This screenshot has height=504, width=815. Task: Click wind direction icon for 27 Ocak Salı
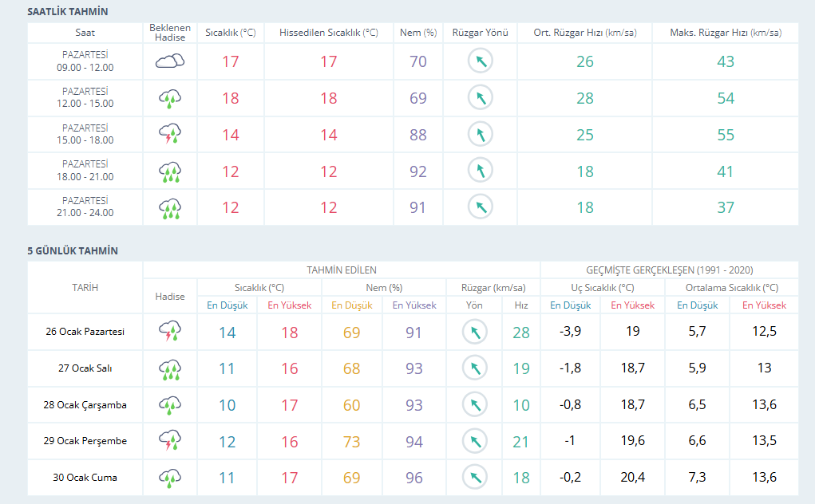coord(475,368)
